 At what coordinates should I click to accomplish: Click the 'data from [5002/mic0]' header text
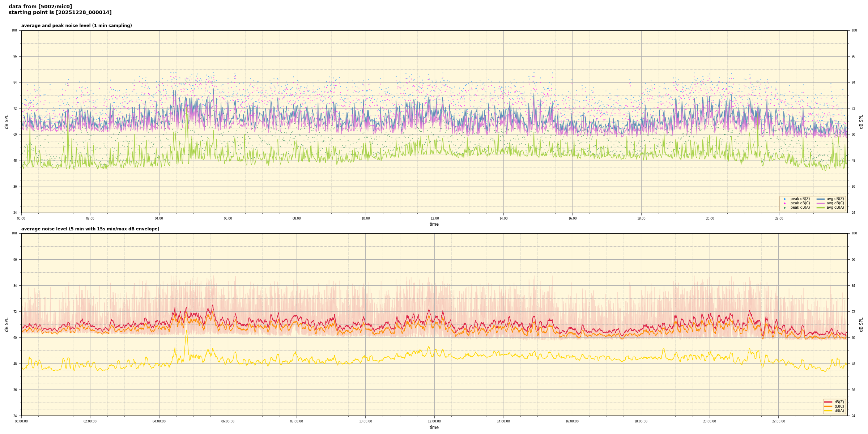pyautogui.click(x=40, y=7)
